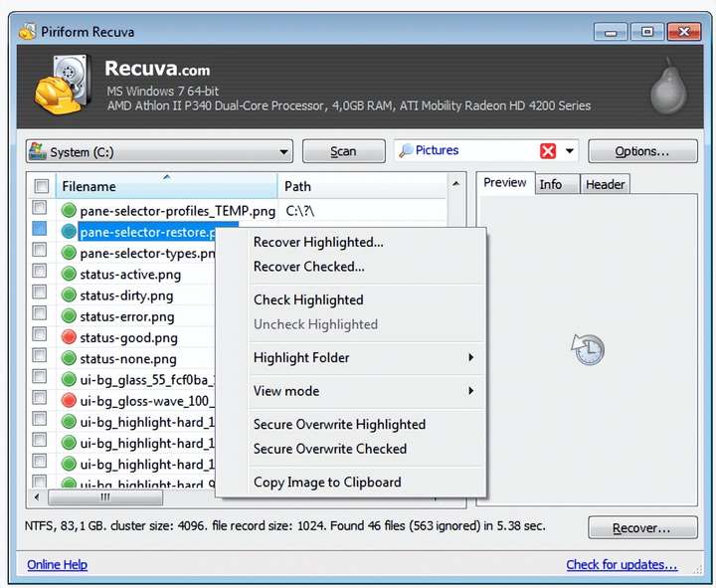Check the box for status-error.png
This screenshot has height=588, width=716.
point(40,313)
